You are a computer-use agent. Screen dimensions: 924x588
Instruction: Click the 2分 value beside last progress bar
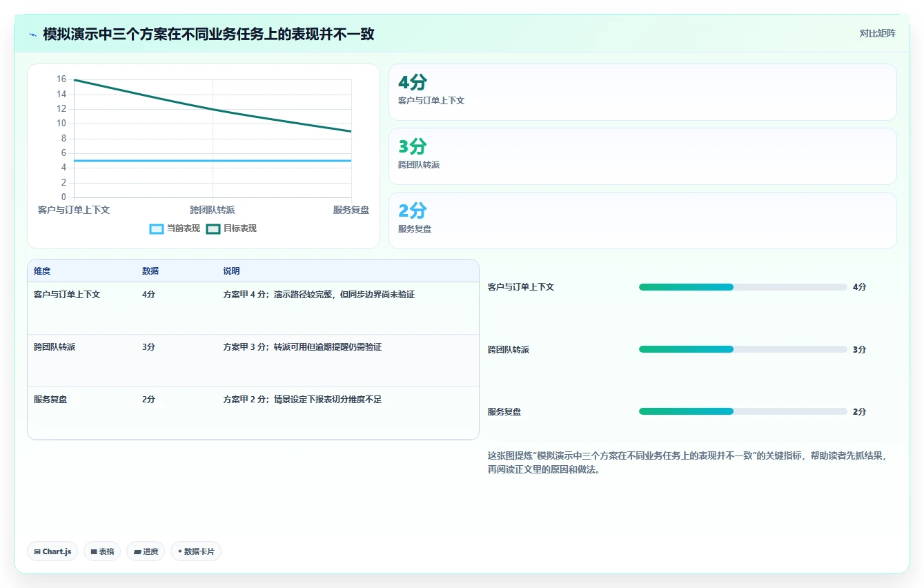(x=859, y=411)
